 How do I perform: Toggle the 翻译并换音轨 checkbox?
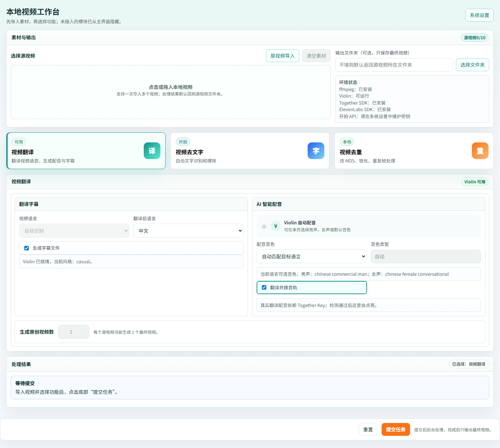(x=264, y=288)
